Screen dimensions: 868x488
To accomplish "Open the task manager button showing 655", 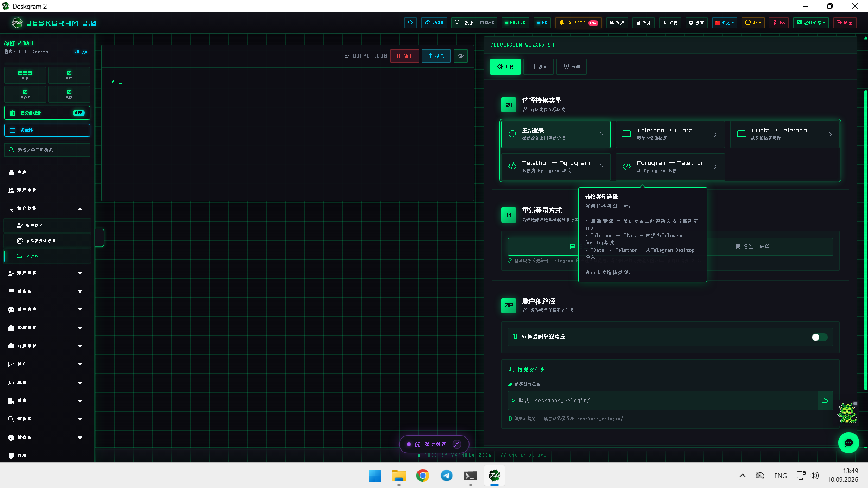I will [x=47, y=113].
